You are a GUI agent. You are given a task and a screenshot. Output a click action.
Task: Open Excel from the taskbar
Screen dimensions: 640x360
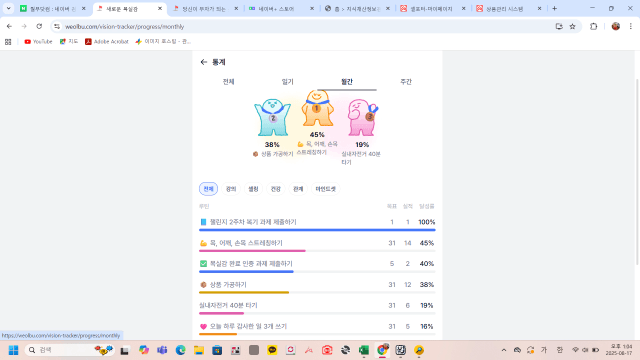[364, 350]
